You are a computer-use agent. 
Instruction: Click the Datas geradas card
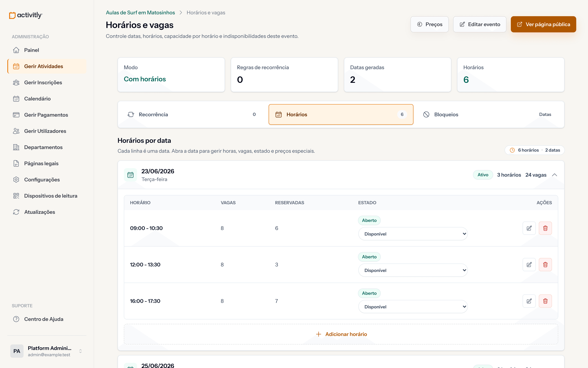point(397,75)
